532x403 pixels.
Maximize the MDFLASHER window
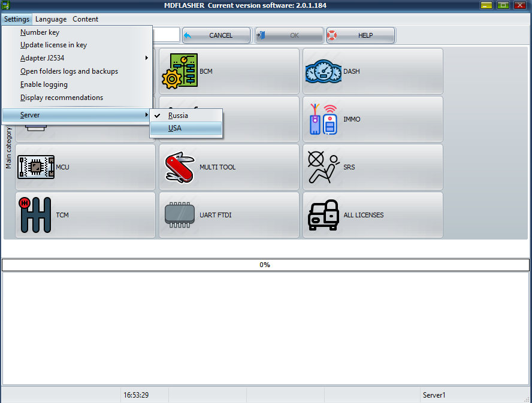coord(503,5)
